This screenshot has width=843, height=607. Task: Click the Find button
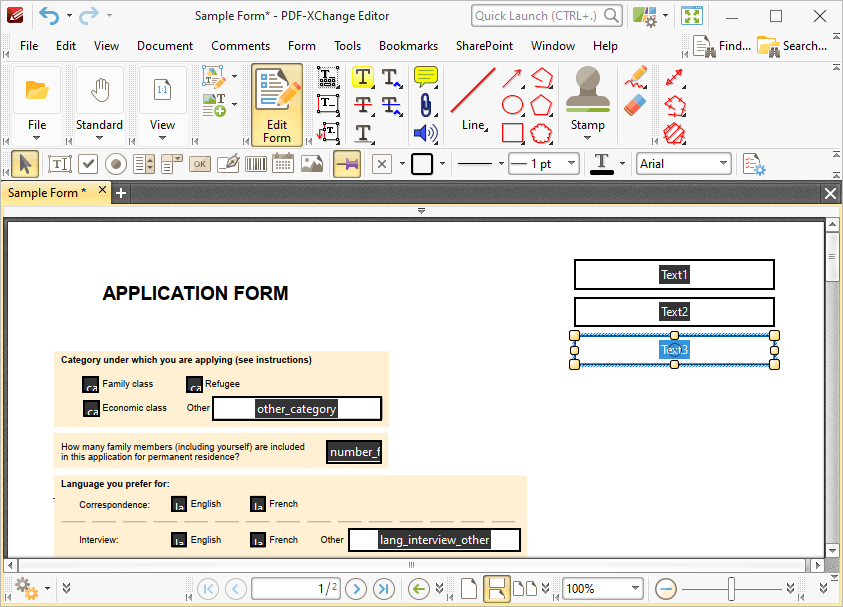[721, 46]
